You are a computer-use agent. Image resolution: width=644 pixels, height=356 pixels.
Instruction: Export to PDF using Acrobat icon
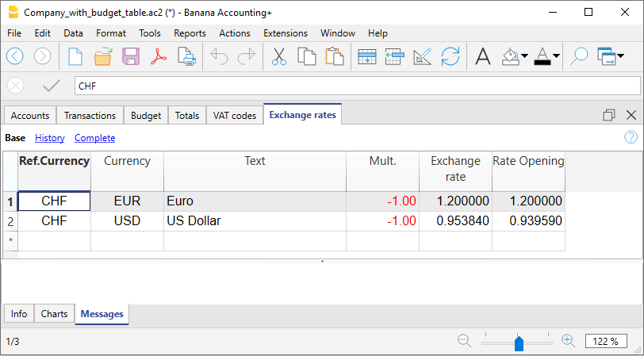159,56
